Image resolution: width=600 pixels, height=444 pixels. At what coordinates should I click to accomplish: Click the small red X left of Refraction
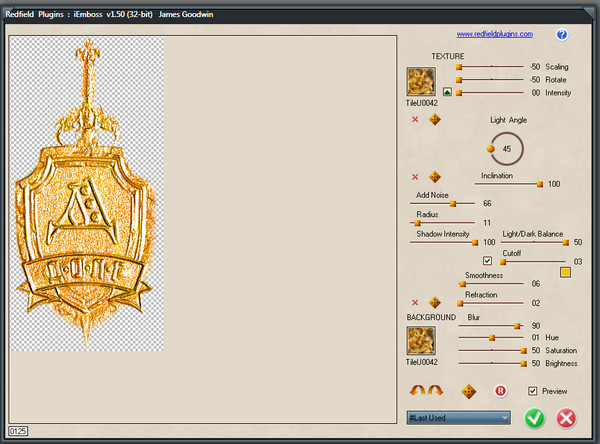[415, 303]
